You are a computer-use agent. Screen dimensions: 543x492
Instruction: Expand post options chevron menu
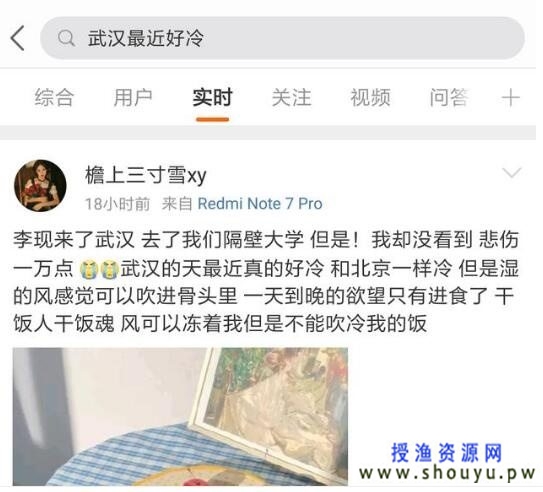pyautogui.click(x=511, y=172)
